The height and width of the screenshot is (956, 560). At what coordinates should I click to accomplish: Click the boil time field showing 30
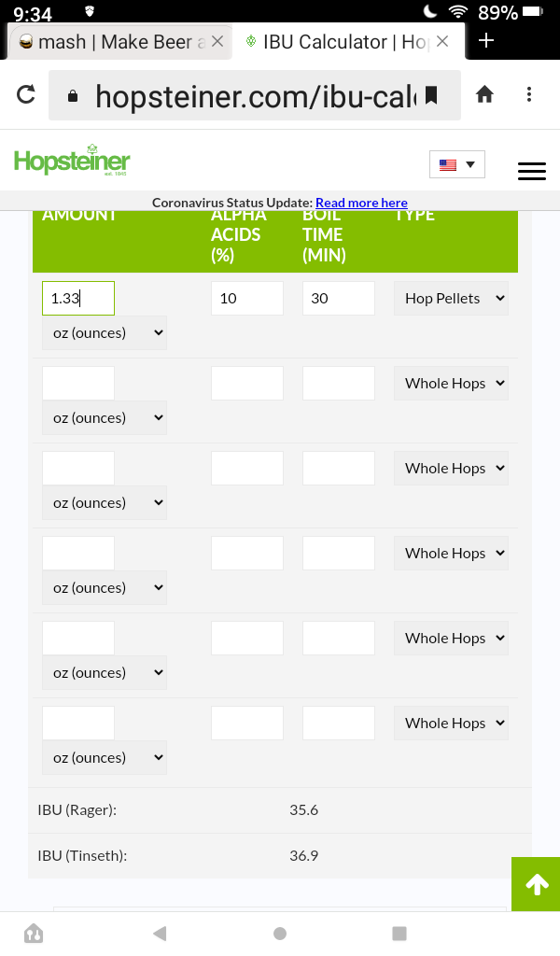tap(338, 298)
